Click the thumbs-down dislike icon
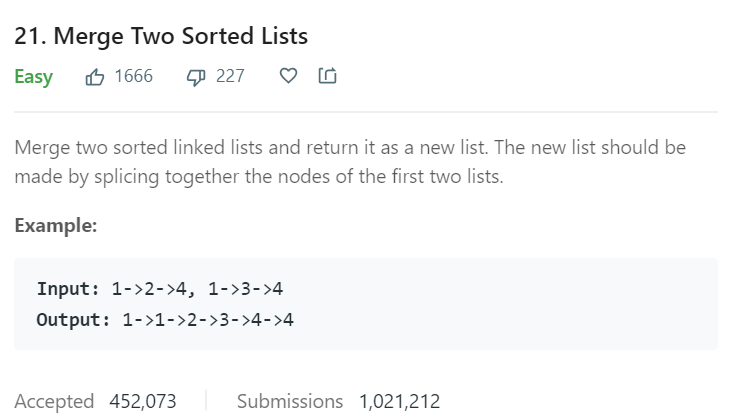The image size is (733, 418). [196, 77]
